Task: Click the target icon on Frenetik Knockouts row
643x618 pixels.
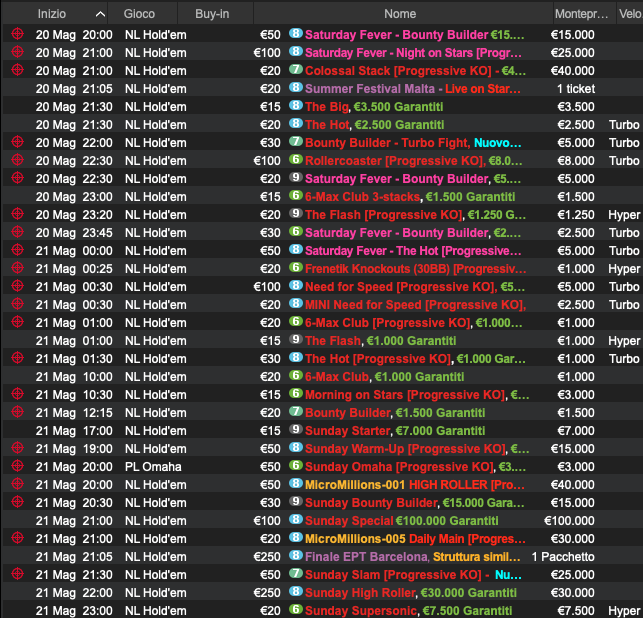Action: [17, 268]
